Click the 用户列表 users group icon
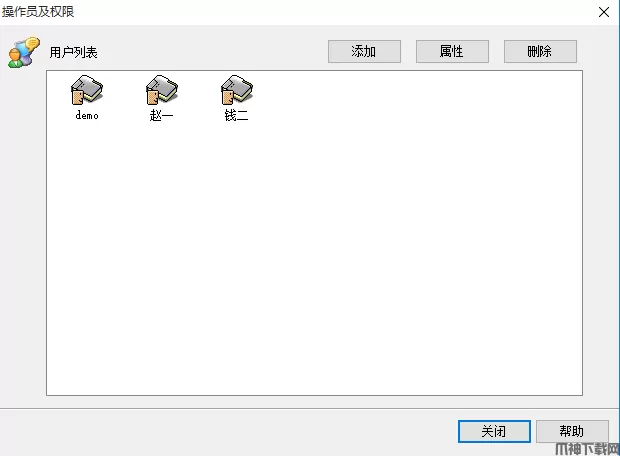Viewport: 620px width, 456px height. (x=24, y=52)
